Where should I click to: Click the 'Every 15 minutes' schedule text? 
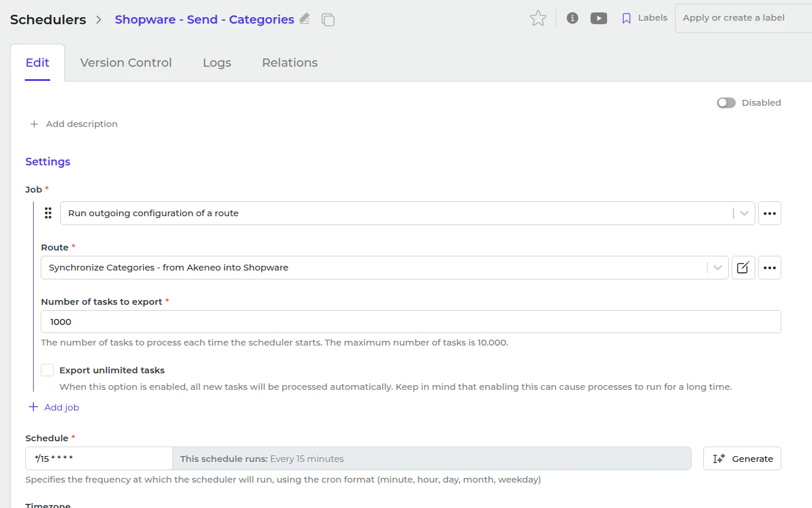(307, 459)
